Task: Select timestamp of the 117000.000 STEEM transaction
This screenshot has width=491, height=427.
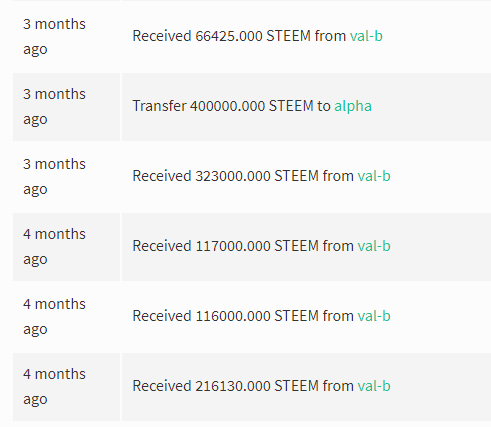Action: tap(54, 247)
